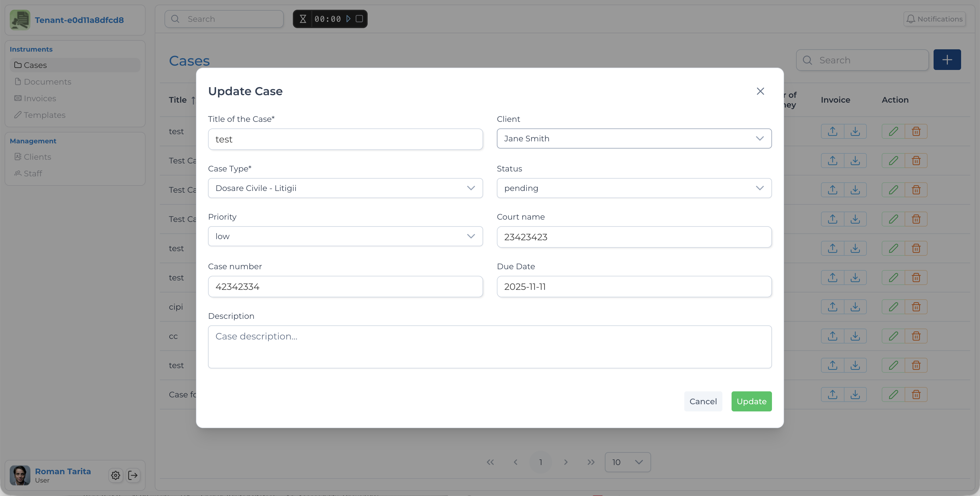The image size is (980, 496).
Task: Open settings gear next to Roman Tarita
Action: (x=116, y=475)
